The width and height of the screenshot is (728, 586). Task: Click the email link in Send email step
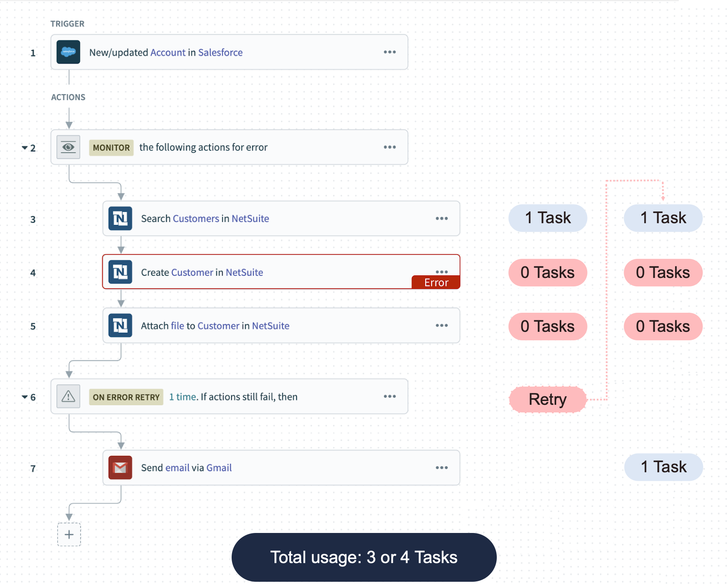tap(177, 468)
